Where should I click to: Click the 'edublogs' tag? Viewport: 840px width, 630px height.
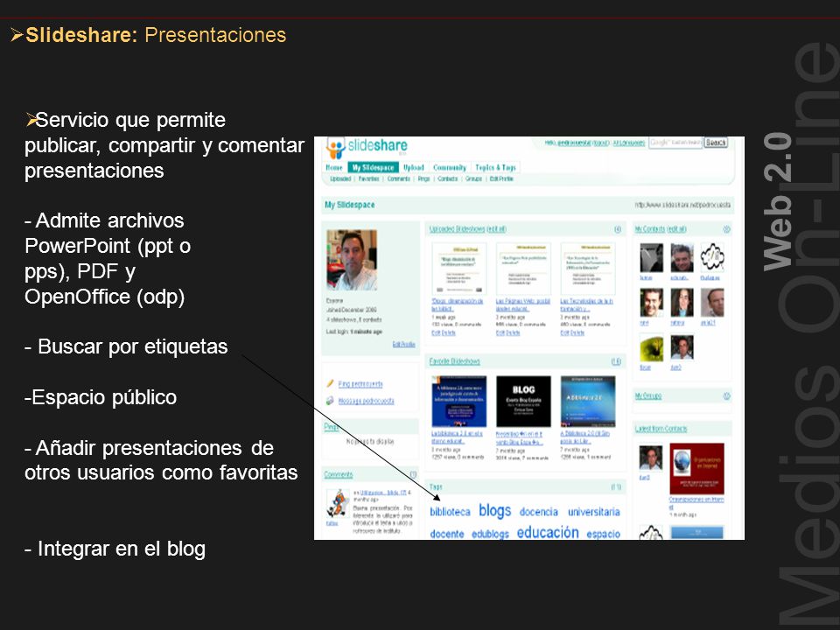[x=490, y=534]
